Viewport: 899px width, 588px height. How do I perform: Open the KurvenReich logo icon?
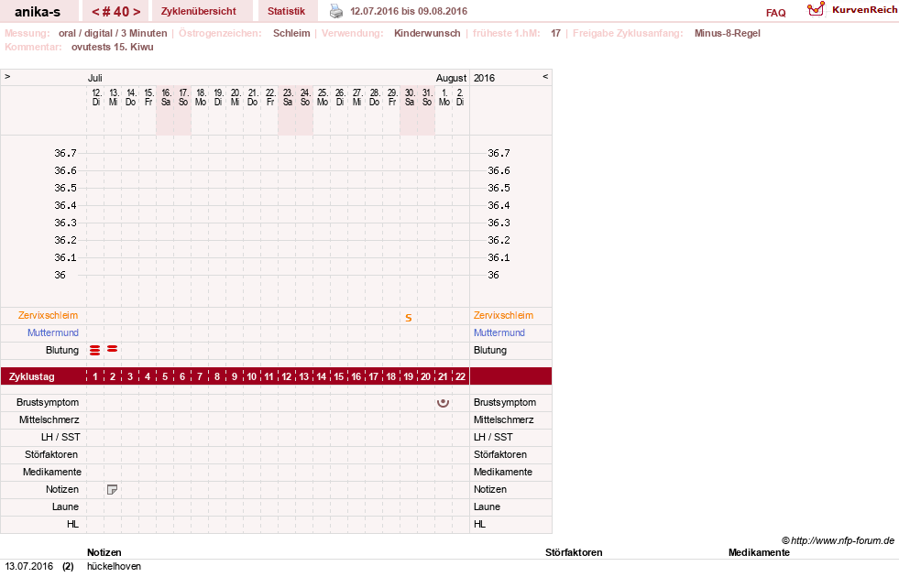816,9
